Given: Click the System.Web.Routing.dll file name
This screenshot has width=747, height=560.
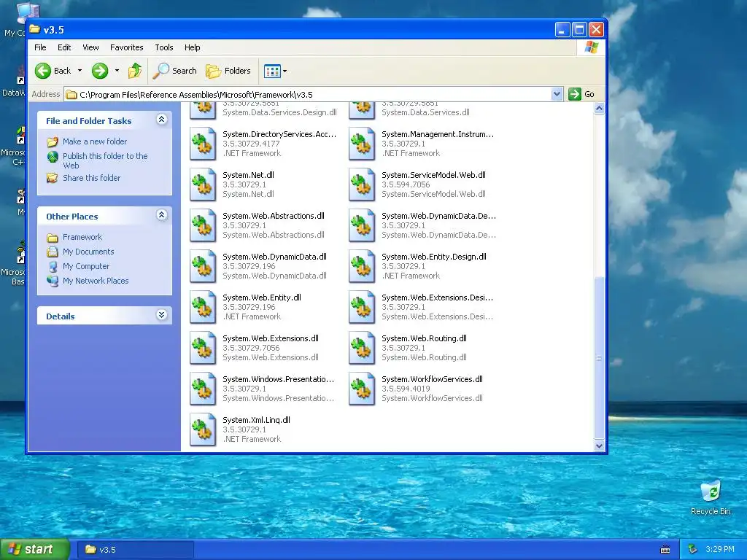Looking at the screenshot, I should tap(424, 338).
